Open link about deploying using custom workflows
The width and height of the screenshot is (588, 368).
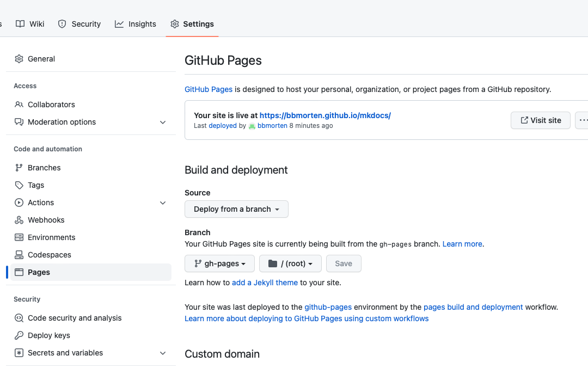tap(307, 318)
